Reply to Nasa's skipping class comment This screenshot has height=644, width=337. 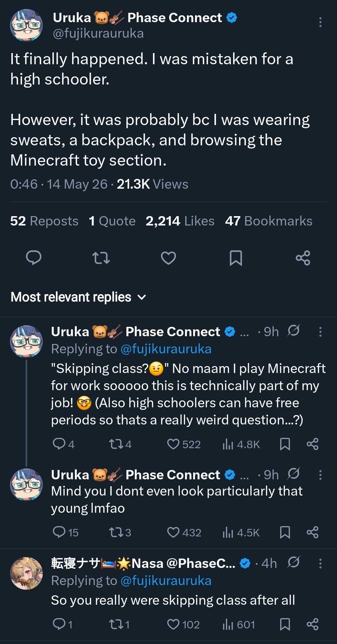pyautogui.click(x=62, y=624)
